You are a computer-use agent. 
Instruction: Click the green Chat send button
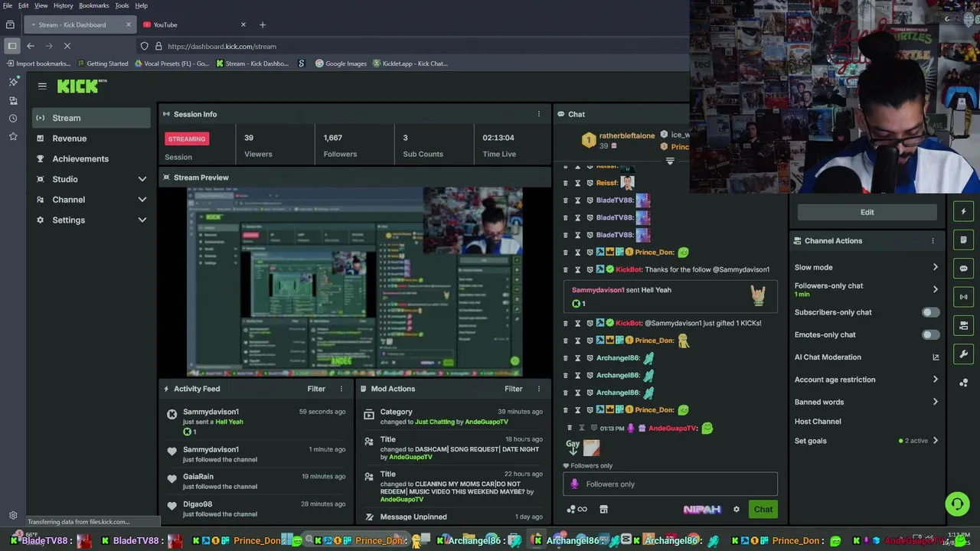point(763,510)
